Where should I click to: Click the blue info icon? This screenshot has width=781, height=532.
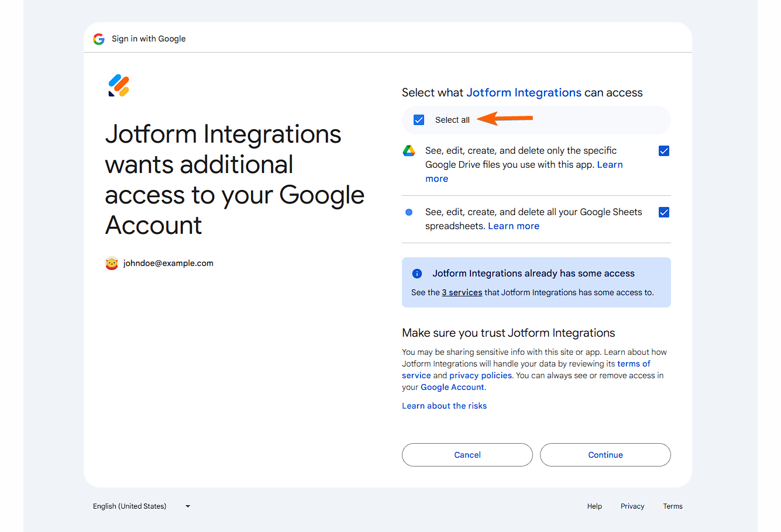[x=417, y=274]
